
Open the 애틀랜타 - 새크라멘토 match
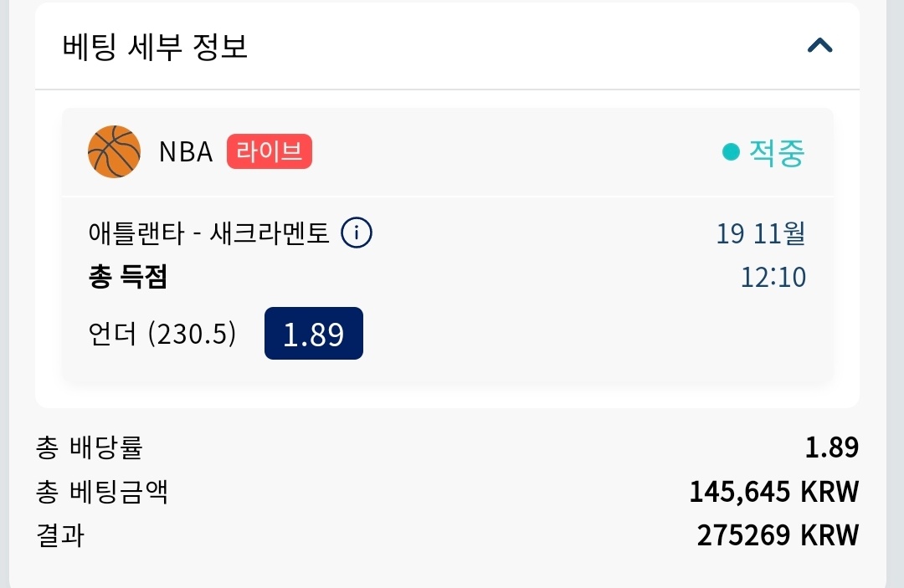pos(208,233)
